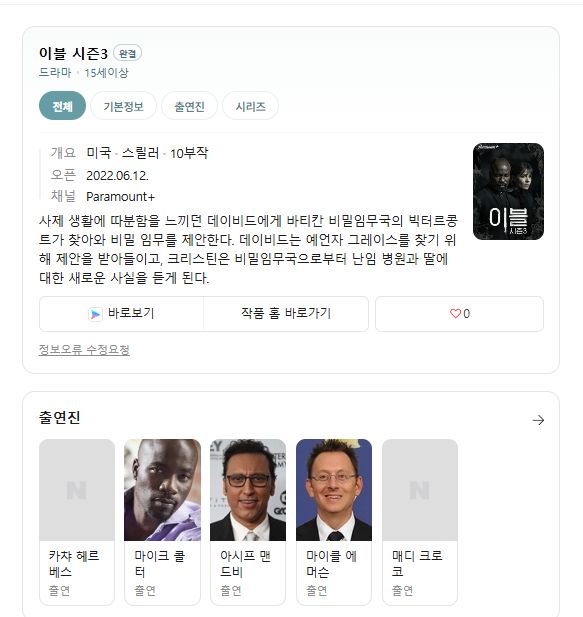Viewport: 583px width, 617px height.
Task: Select the 전체 tab
Action: click(x=62, y=106)
